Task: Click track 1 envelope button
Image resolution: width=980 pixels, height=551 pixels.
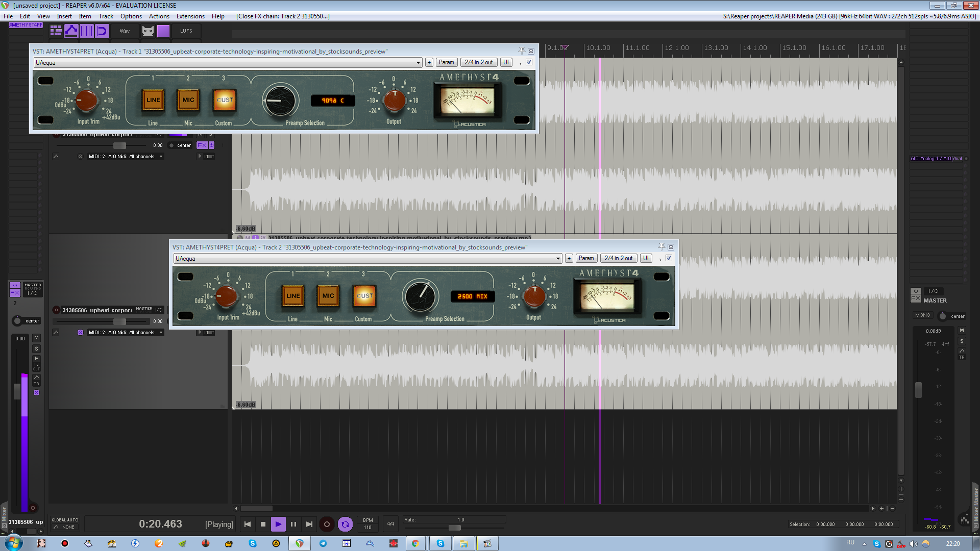Action: [56, 157]
